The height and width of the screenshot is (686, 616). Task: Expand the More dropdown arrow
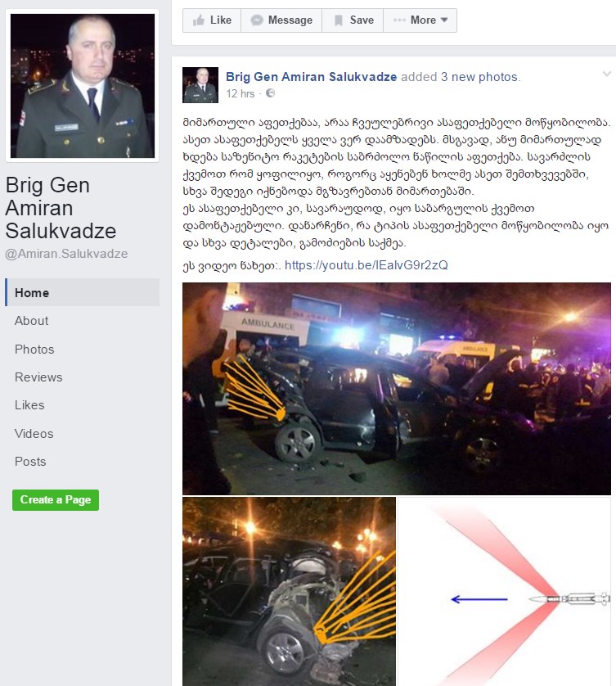(444, 20)
